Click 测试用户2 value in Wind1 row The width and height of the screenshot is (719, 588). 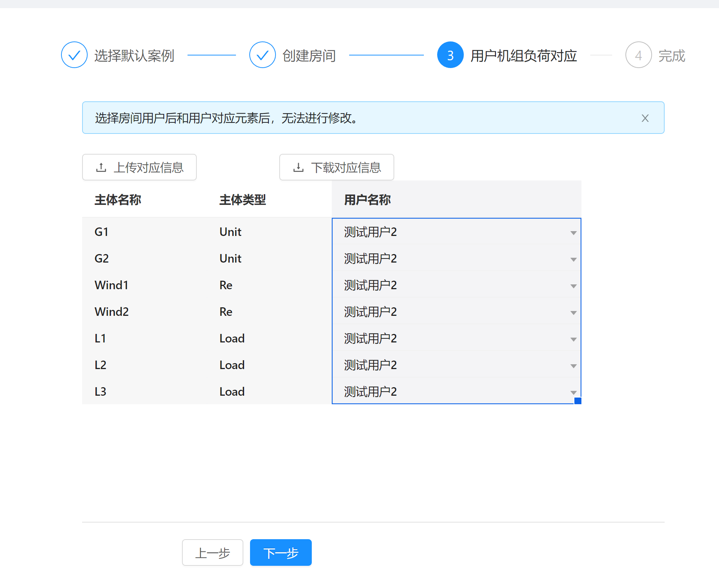pos(370,285)
